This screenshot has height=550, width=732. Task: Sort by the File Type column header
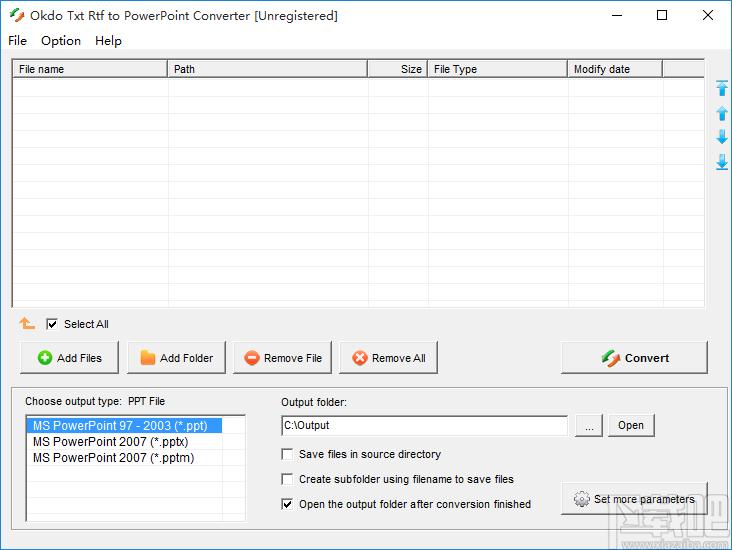[x=498, y=69]
